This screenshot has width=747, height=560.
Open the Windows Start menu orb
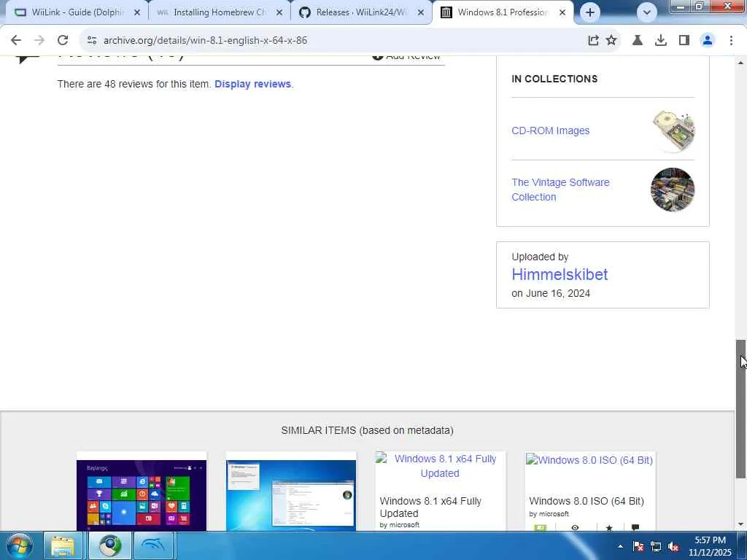(20, 545)
